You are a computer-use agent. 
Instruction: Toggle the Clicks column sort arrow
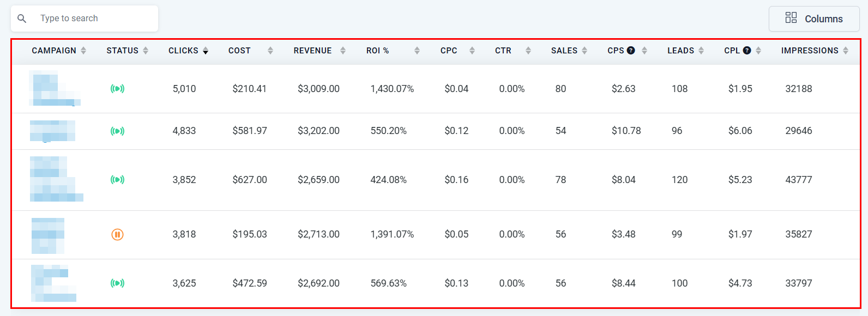206,51
